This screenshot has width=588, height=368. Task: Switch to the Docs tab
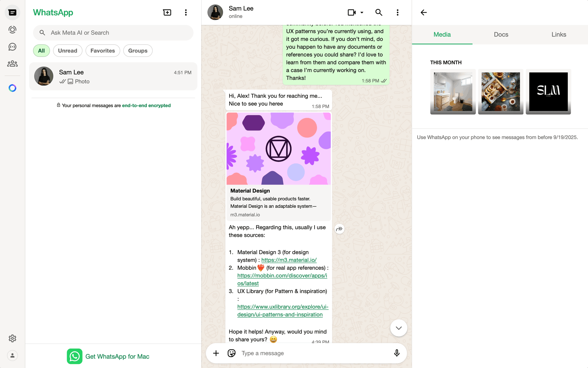click(501, 35)
